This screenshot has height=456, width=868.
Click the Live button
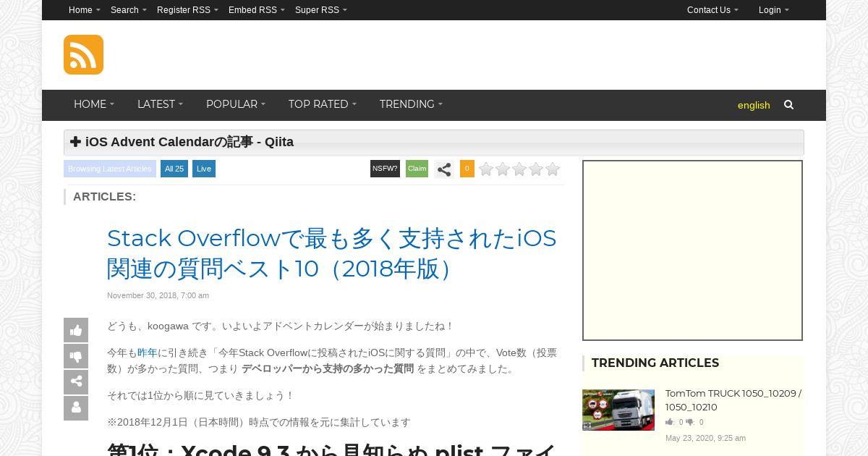click(x=204, y=169)
